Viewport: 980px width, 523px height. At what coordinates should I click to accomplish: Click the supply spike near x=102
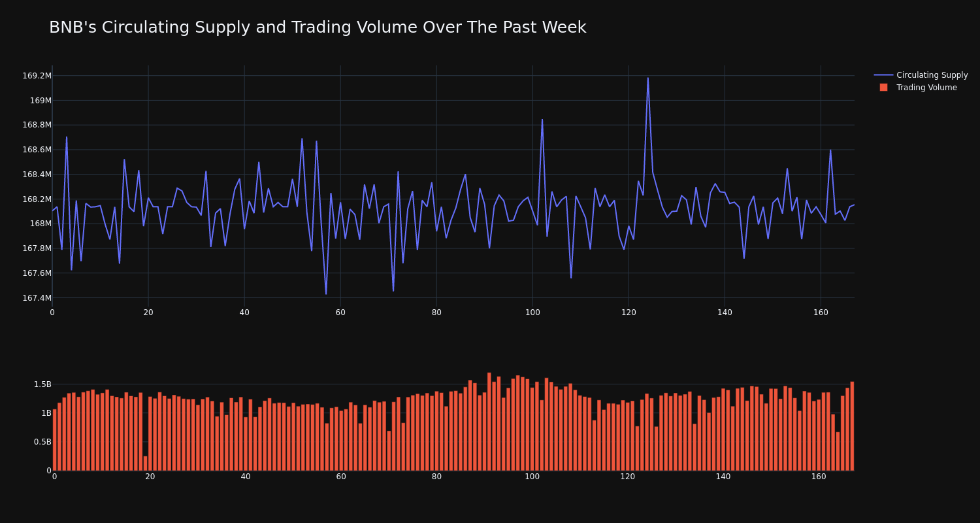click(x=542, y=120)
